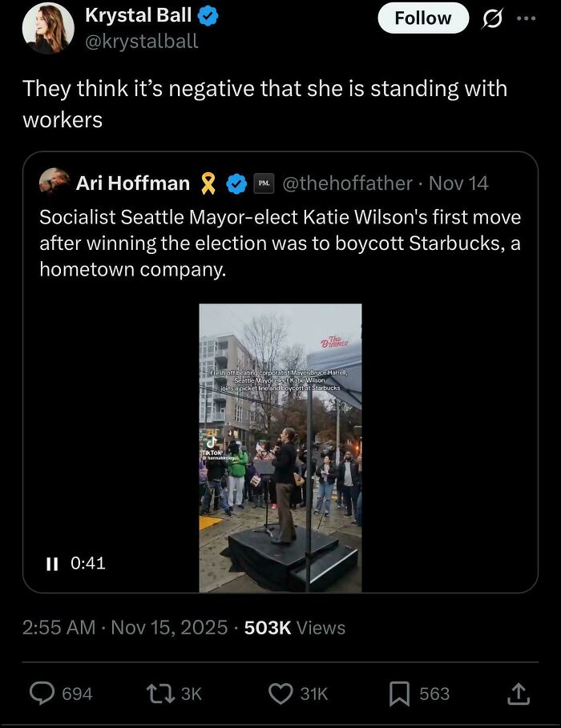Click Ari Hoffman's verified checkmark badge
The width and height of the screenshot is (561, 728).
tap(235, 183)
